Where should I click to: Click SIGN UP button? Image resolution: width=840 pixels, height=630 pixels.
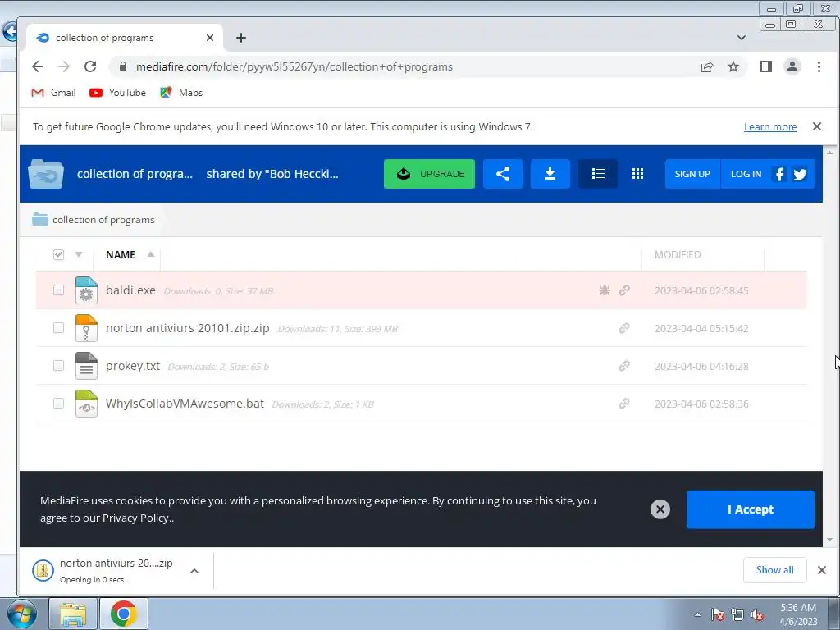pyautogui.click(x=692, y=174)
